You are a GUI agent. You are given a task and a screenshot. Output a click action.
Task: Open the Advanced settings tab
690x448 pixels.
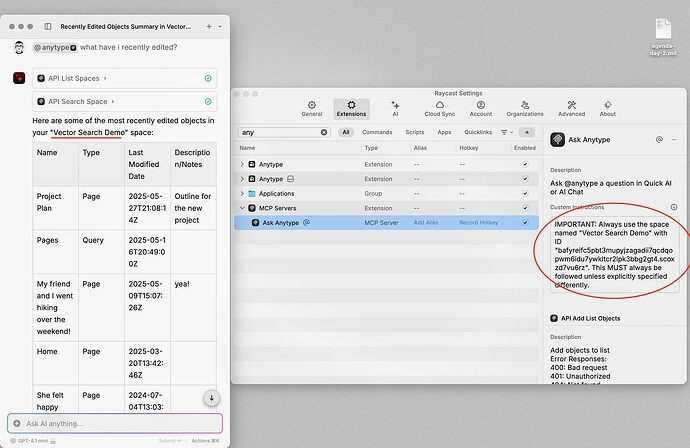click(571, 108)
